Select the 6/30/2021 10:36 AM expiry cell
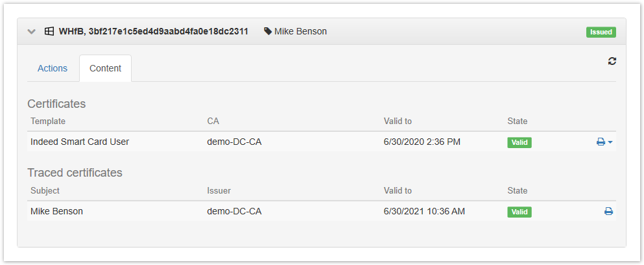Screen dimensions: 644x265 point(424,212)
